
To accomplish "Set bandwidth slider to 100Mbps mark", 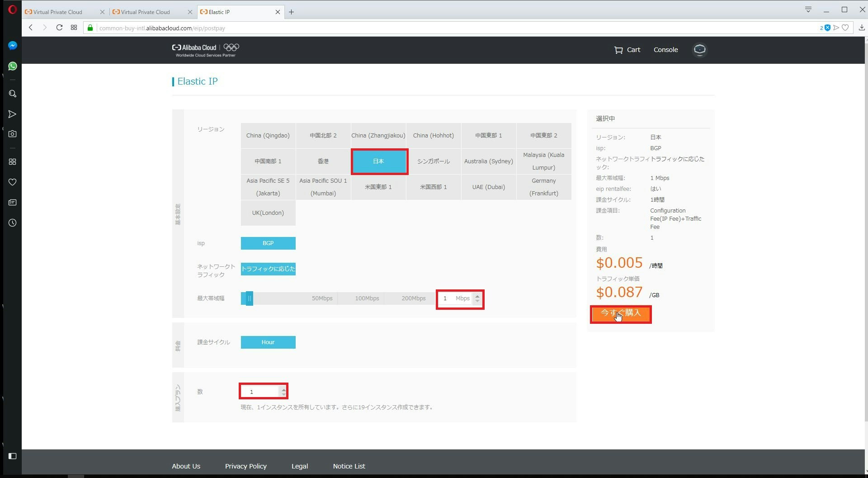I will click(x=367, y=298).
